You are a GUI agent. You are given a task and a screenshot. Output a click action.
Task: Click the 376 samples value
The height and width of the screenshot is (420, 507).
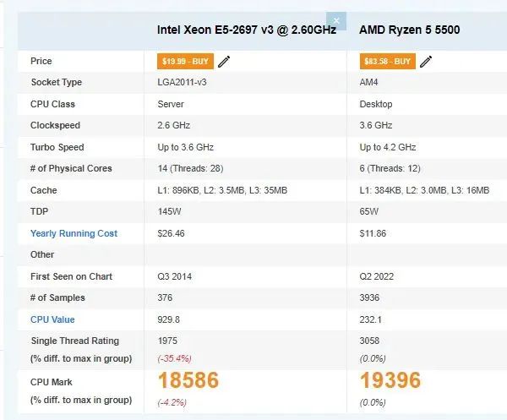[x=165, y=297]
